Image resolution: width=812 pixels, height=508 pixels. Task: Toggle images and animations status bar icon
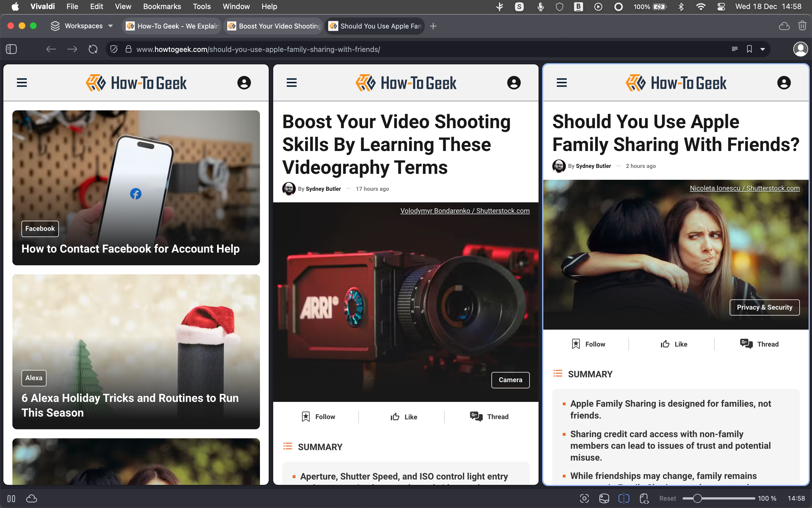(604, 498)
